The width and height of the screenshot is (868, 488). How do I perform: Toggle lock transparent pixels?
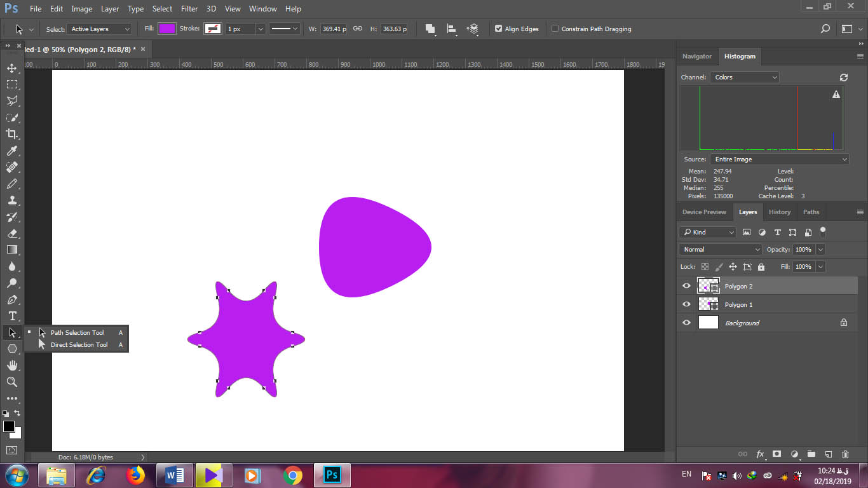(x=705, y=267)
